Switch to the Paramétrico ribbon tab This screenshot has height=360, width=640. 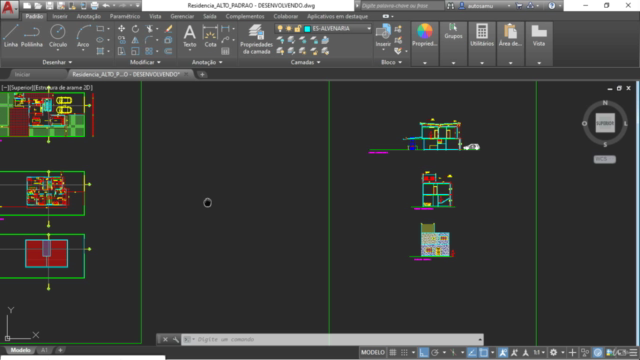tap(125, 16)
